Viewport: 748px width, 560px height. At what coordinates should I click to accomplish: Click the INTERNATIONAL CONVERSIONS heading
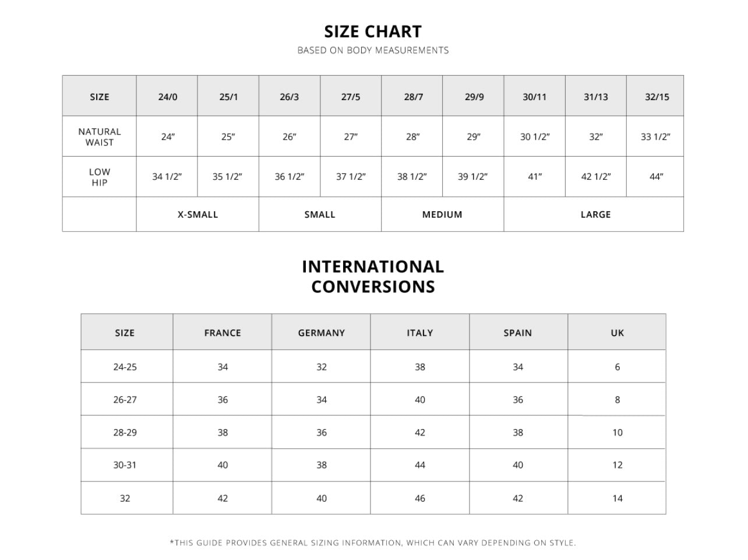373,277
